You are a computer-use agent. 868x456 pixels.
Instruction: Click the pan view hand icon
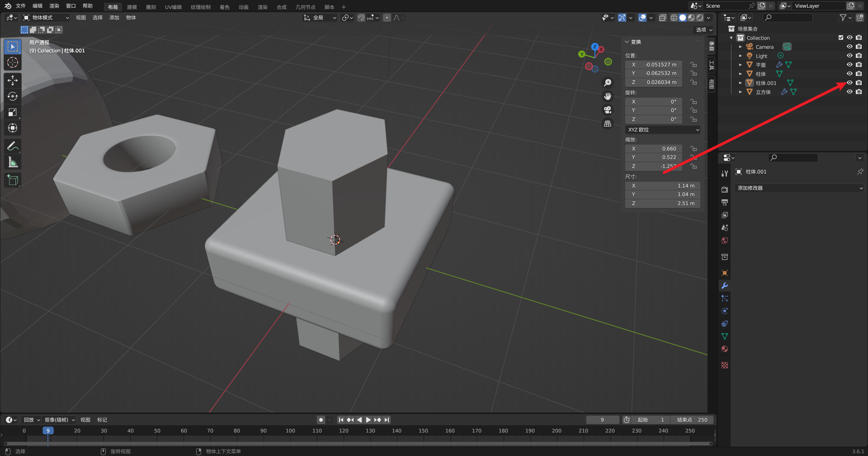[608, 96]
